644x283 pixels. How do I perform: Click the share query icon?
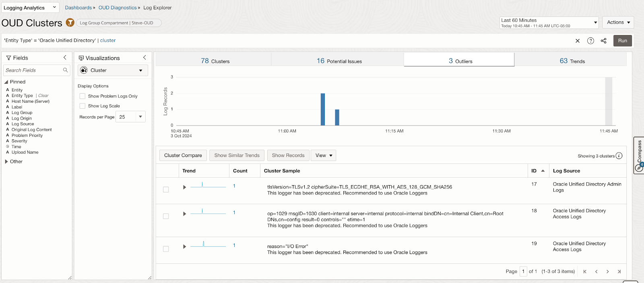pyautogui.click(x=603, y=41)
